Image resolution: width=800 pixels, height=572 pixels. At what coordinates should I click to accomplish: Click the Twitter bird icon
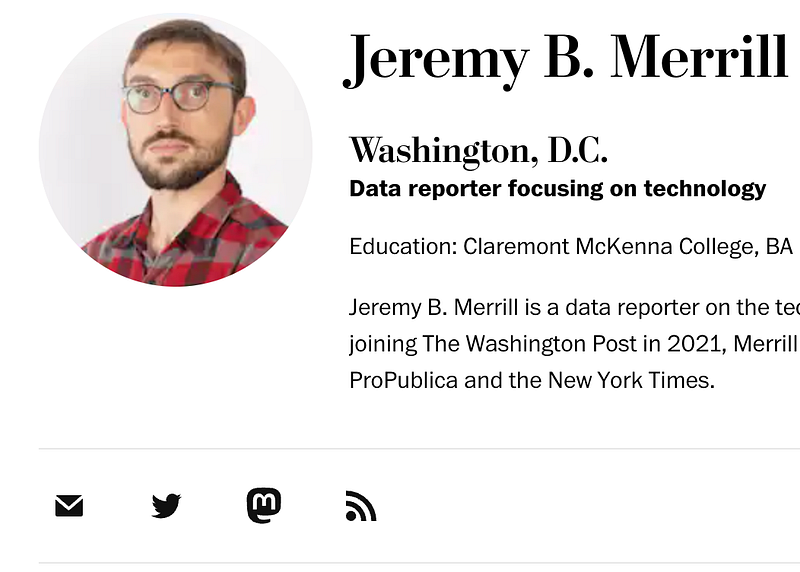click(166, 506)
